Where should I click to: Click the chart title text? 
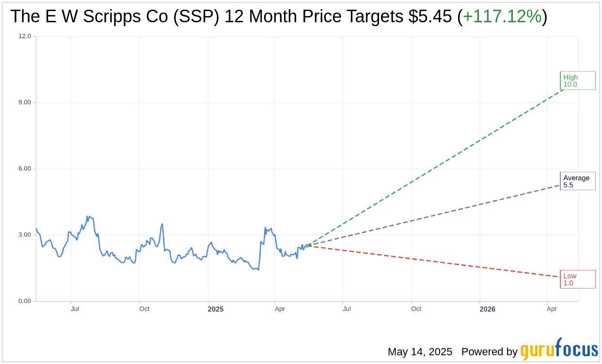[233, 16]
